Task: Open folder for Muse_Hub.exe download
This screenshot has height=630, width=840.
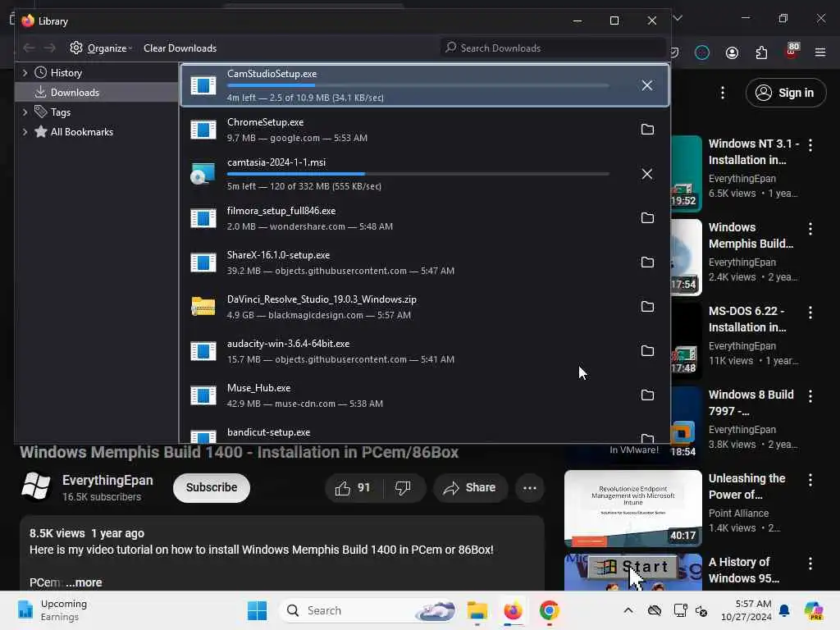Action: pyautogui.click(x=647, y=395)
